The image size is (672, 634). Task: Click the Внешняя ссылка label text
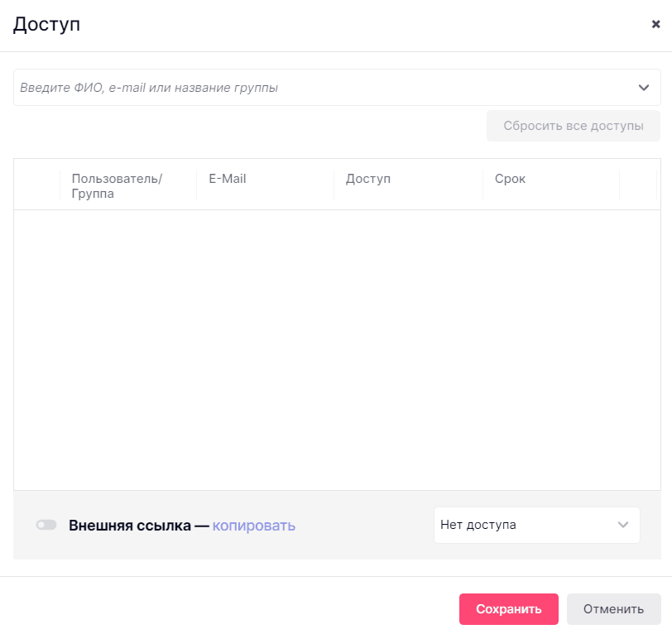pos(130,526)
